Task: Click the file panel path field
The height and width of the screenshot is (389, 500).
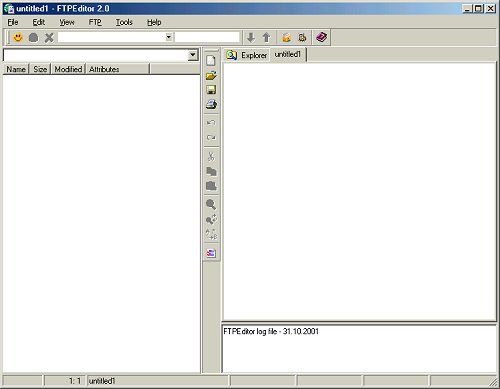Action: pos(96,55)
